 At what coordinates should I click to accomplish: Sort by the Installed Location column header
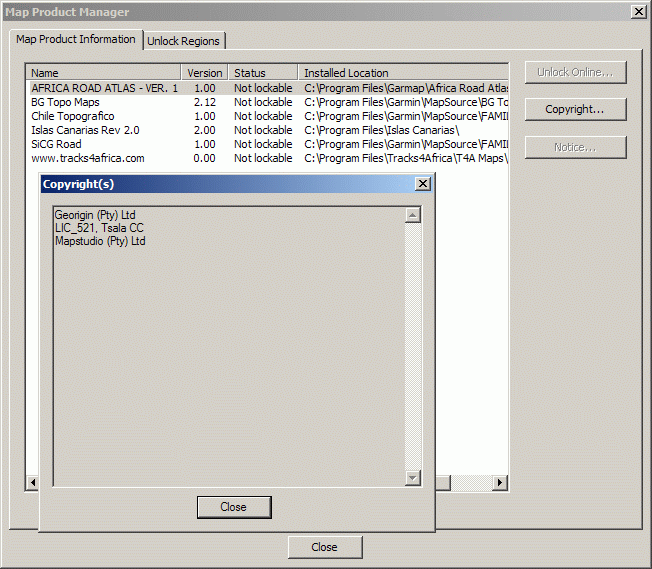tap(403, 73)
